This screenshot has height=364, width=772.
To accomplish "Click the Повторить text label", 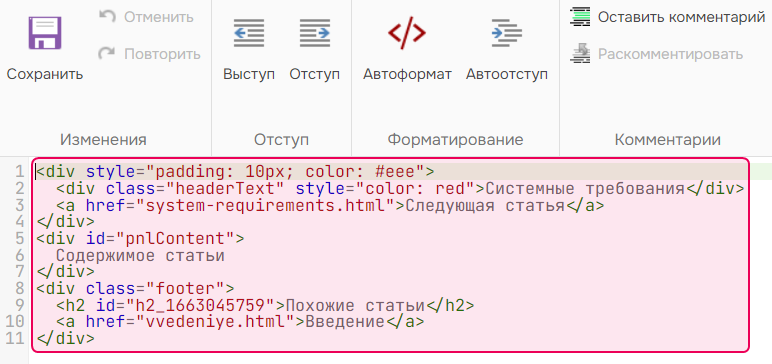I will (x=162, y=54).
